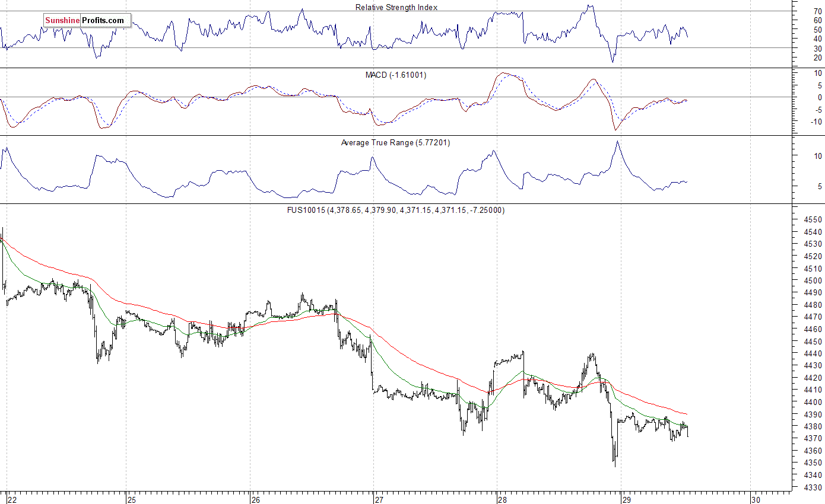Click date label 22 on time axis
Viewport: 825px width, 504px height.
(x=11, y=499)
